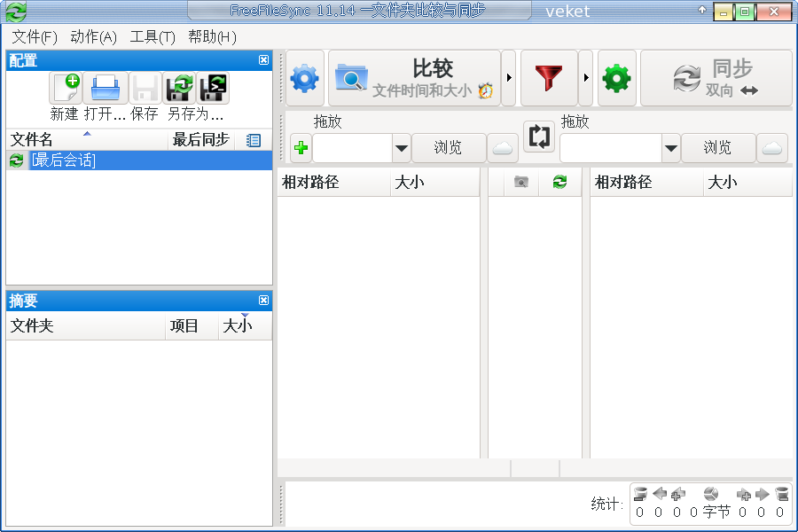Click statistics delete-left trash icon
The width and height of the screenshot is (798, 532).
[x=640, y=494]
